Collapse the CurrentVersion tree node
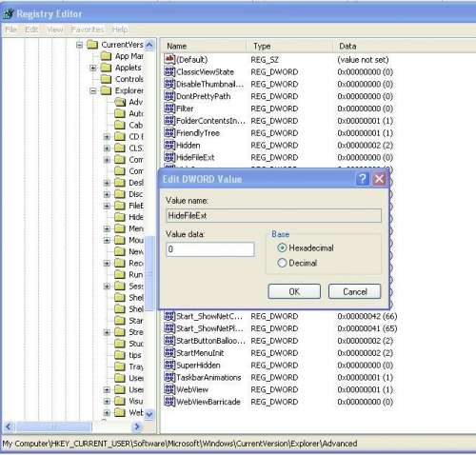The image size is (476, 455). click(x=79, y=45)
